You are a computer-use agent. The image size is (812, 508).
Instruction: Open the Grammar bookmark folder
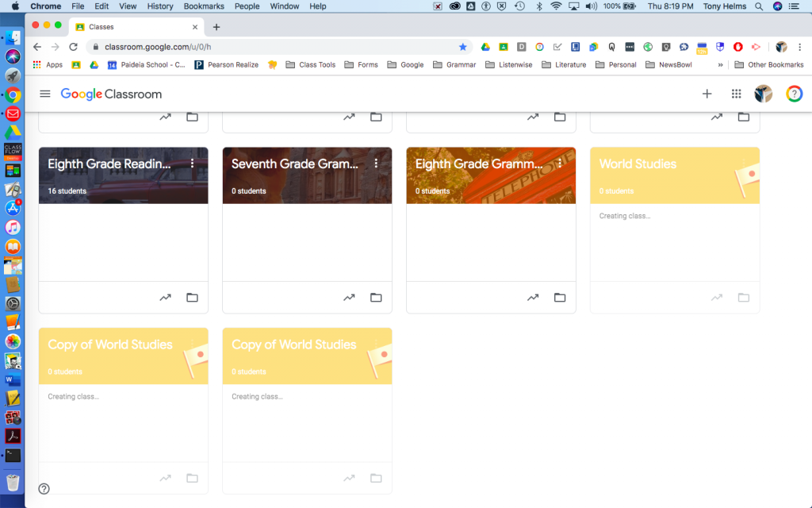click(x=454, y=64)
